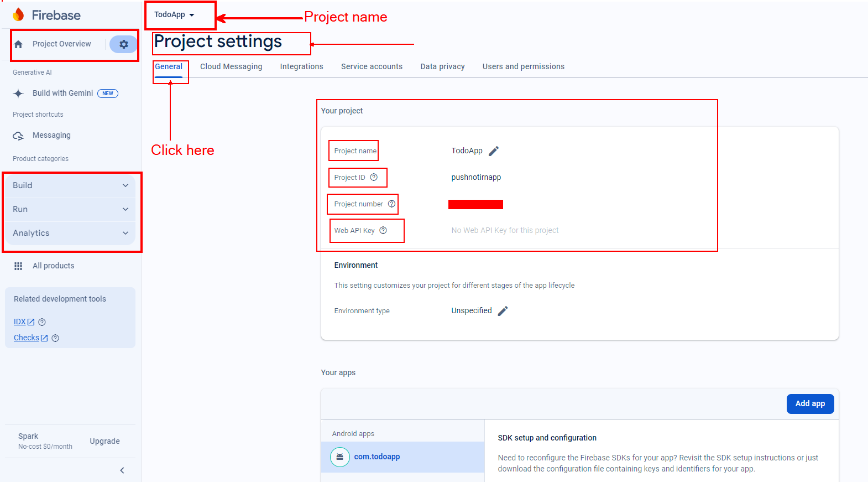
Task: Open the Checks link
Action: click(x=30, y=338)
